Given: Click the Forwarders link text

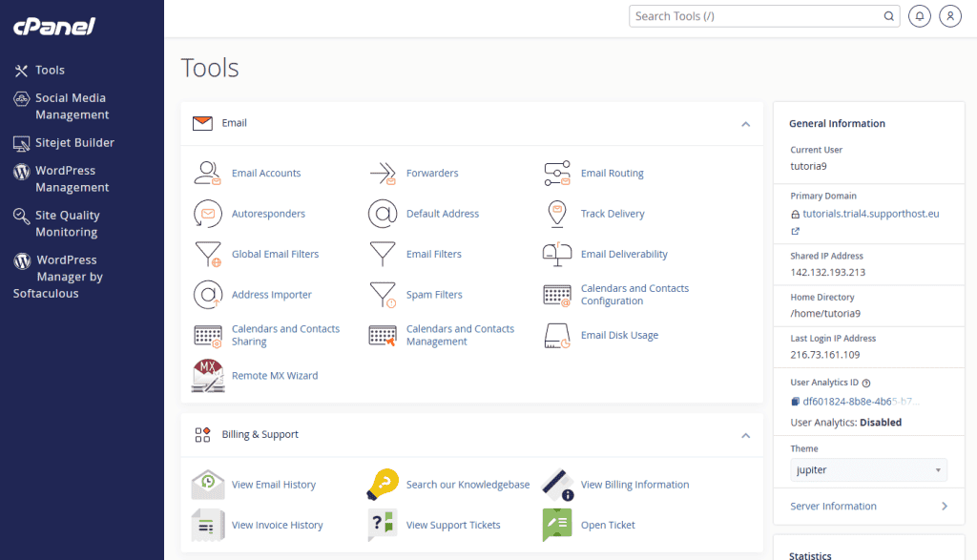Looking at the screenshot, I should tap(432, 174).
